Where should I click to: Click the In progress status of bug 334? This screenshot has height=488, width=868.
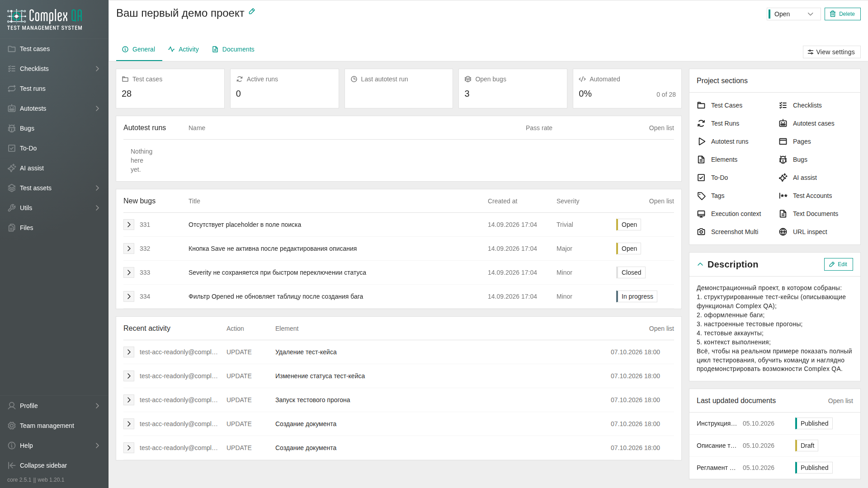[637, 296]
